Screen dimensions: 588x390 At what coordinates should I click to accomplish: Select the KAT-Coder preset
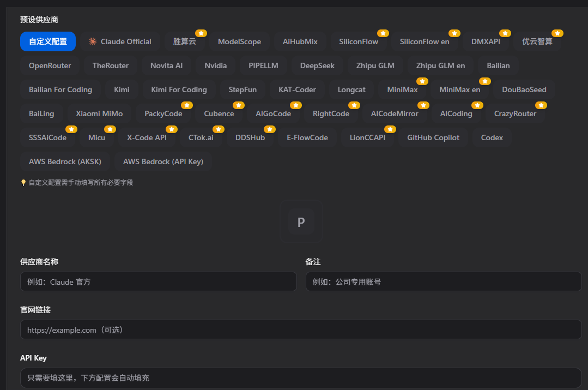(x=297, y=89)
